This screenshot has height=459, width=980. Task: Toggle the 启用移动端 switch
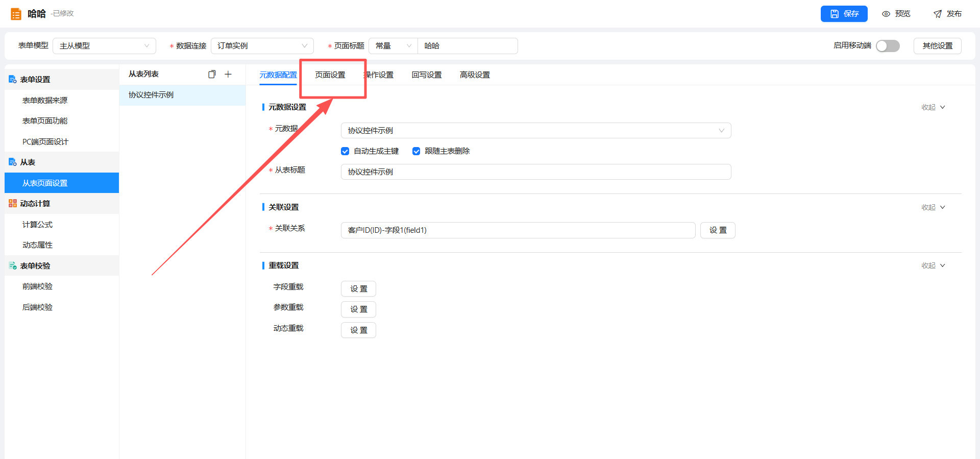[888, 46]
